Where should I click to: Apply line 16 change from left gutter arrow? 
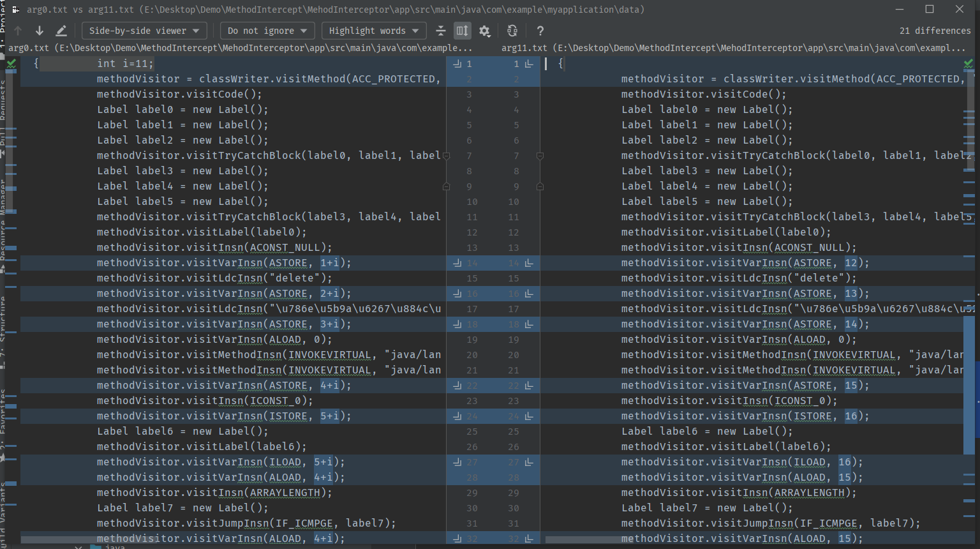[x=457, y=294]
